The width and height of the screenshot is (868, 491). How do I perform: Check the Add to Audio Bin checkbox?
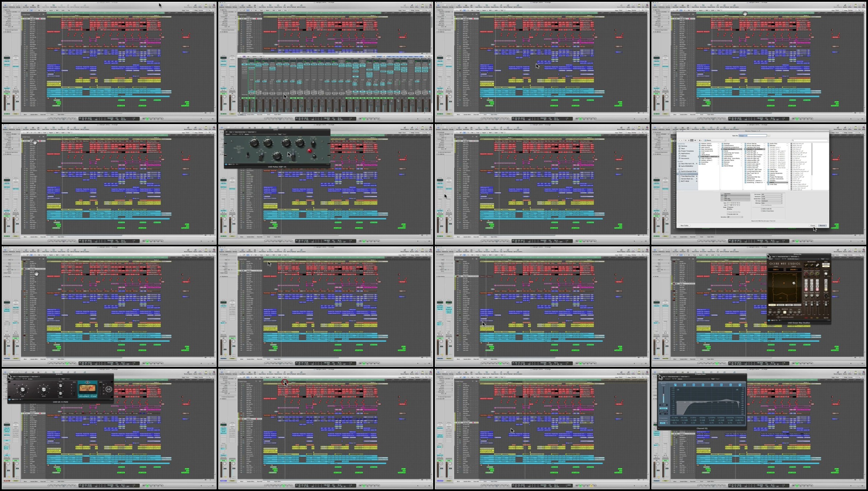point(762,209)
